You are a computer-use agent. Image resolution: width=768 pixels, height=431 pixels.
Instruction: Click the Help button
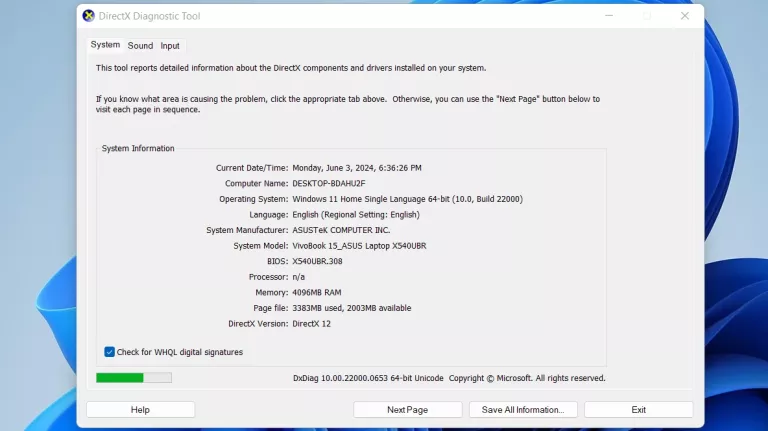pos(140,409)
